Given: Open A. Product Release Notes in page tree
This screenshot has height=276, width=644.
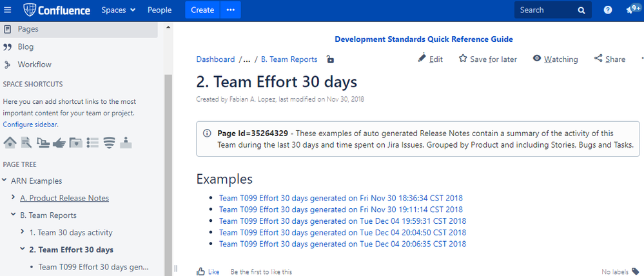Looking at the screenshot, I should click(64, 198).
